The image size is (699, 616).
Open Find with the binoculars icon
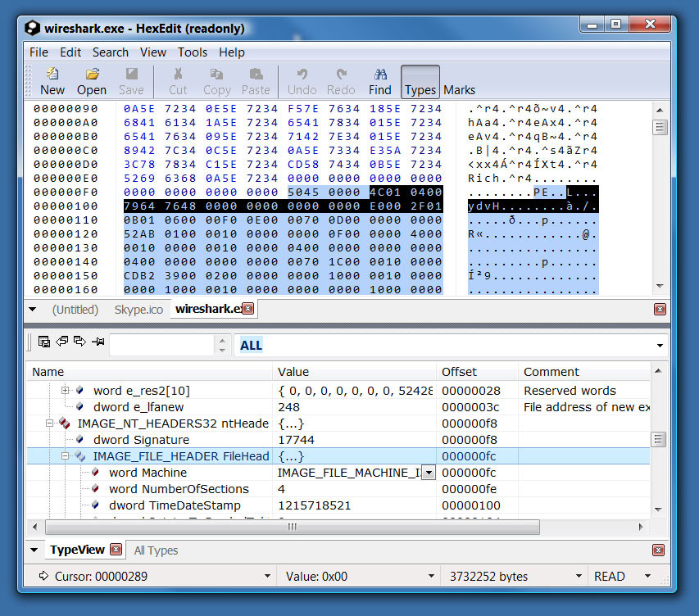tap(379, 82)
